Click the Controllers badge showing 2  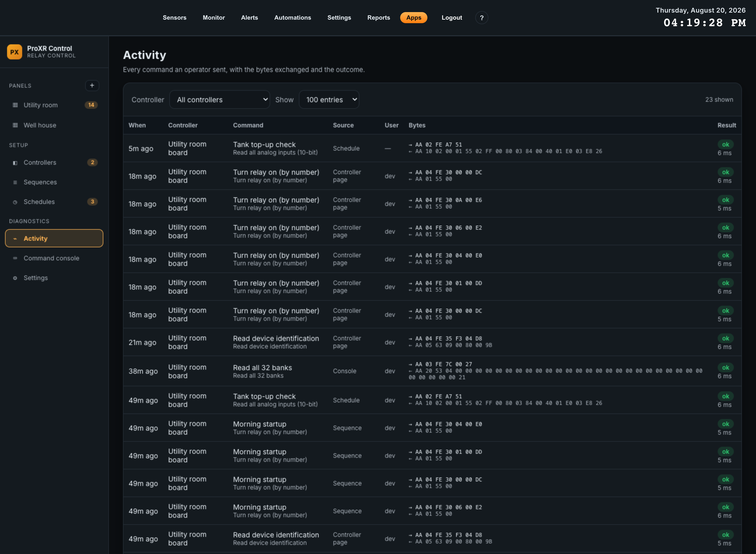(92, 162)
